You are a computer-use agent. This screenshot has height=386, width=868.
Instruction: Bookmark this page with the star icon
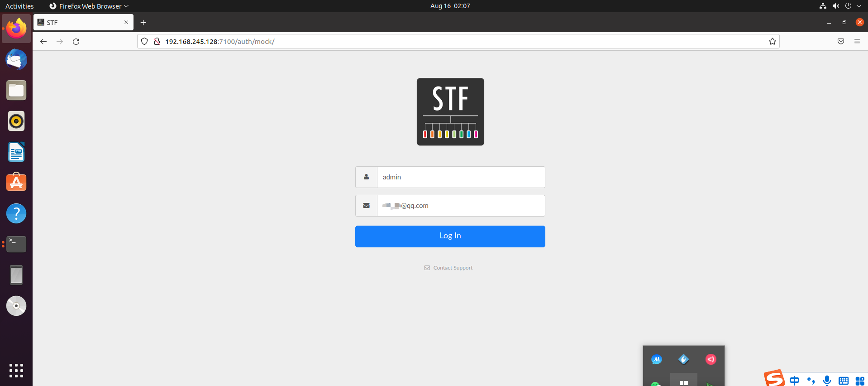[773, 42]
